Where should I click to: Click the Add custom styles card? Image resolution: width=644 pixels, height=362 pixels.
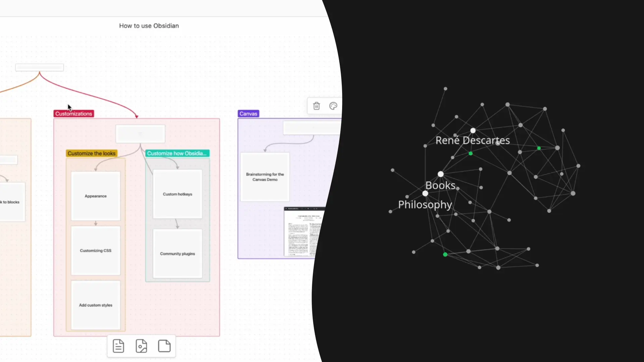point(96,305)
